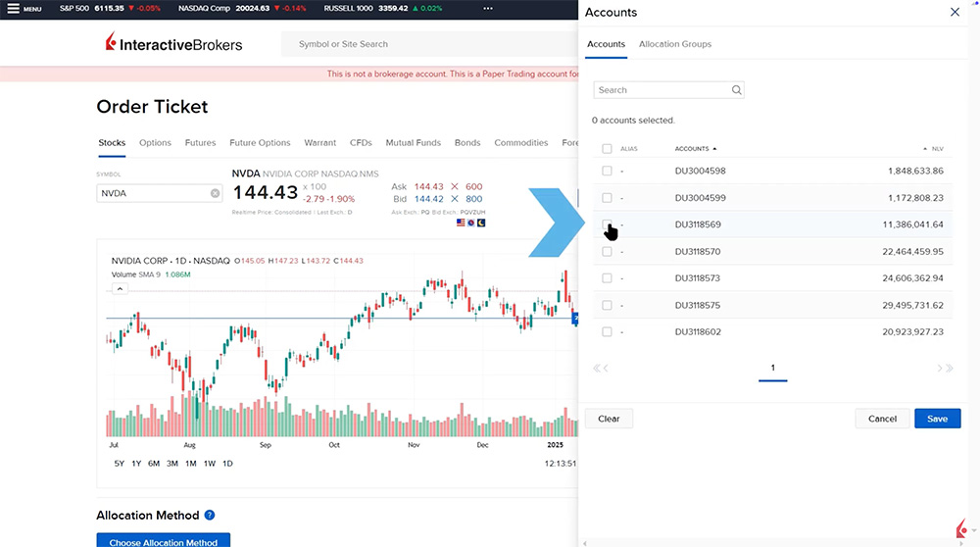Open the CFDs tab

361,142
